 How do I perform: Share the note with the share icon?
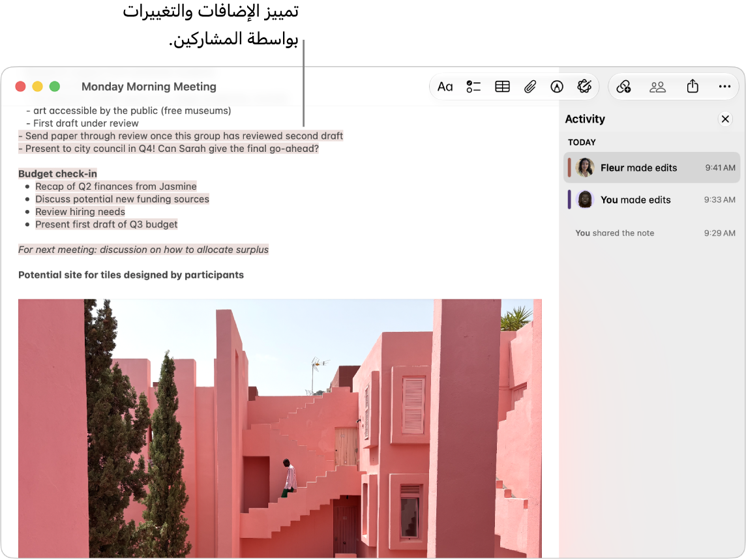coord(693,86)
